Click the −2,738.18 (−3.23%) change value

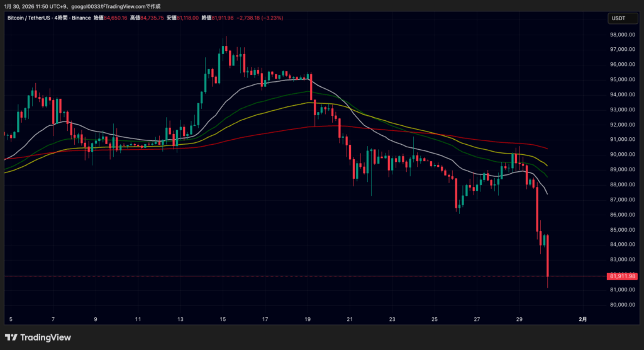coord(260,18)
